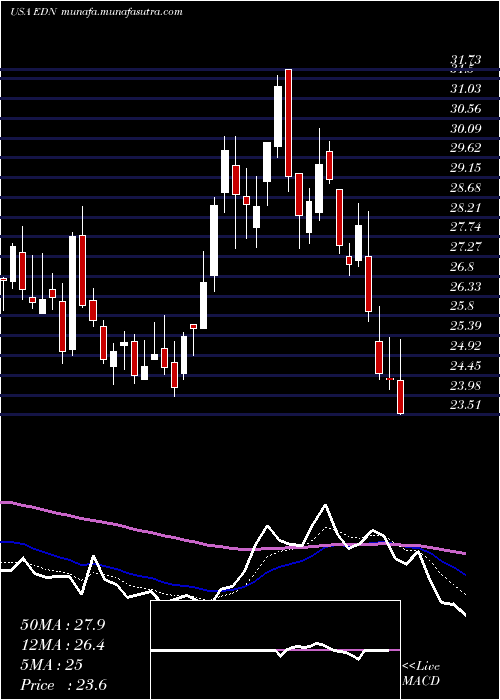The image size is (500, 700).
Task: Click the 26.8 price axis label
Action: coord(462,267)
